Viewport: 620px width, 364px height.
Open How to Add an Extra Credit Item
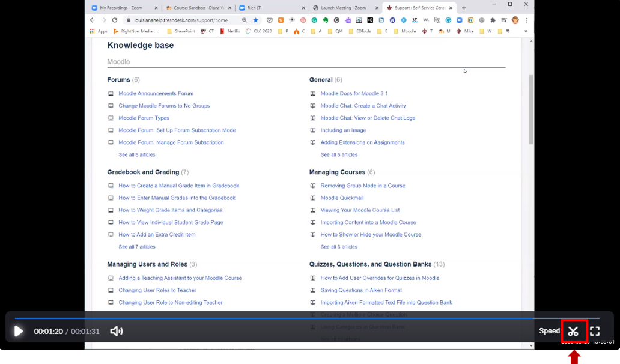pos(157,234)
